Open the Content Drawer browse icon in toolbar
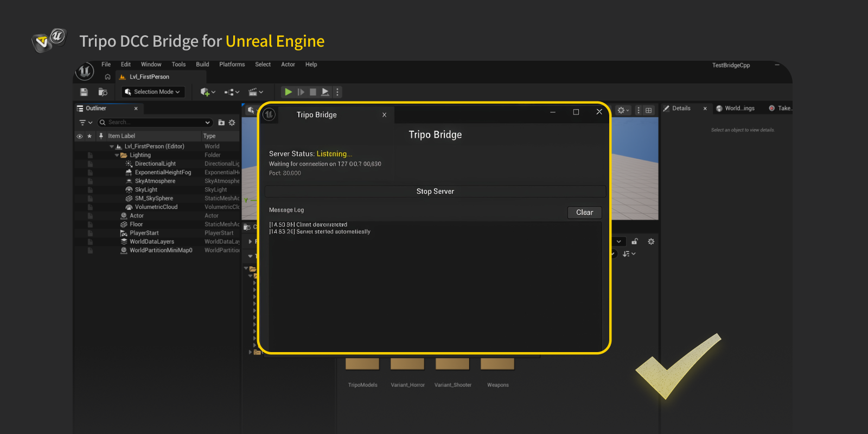 tap(103, 92)
